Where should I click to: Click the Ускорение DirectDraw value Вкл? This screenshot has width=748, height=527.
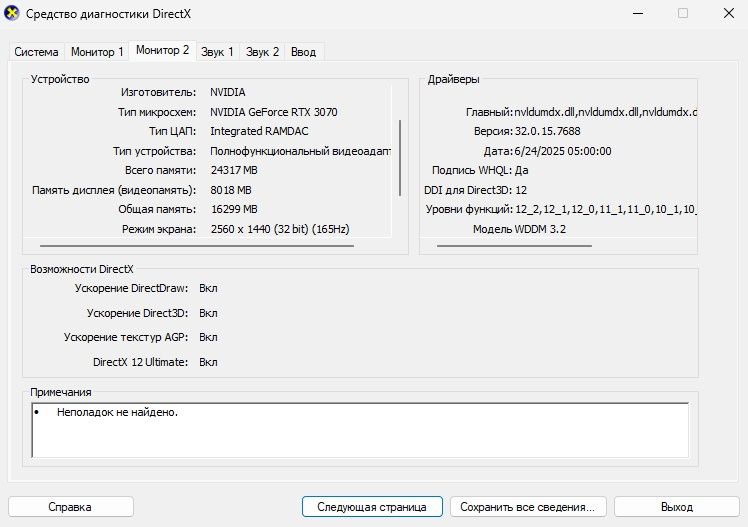coord(208,289)
